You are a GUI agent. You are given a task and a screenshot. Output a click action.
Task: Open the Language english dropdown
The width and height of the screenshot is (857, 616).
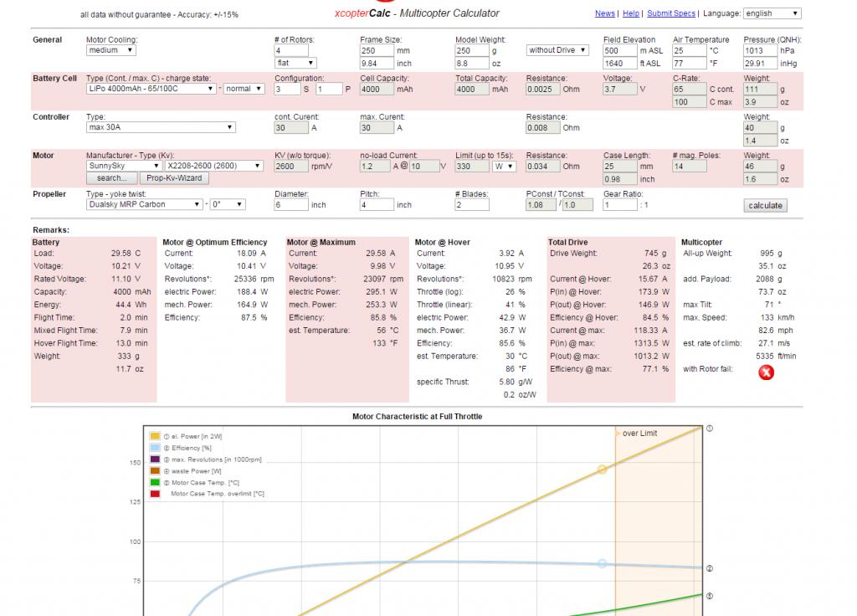coord(772,13)
